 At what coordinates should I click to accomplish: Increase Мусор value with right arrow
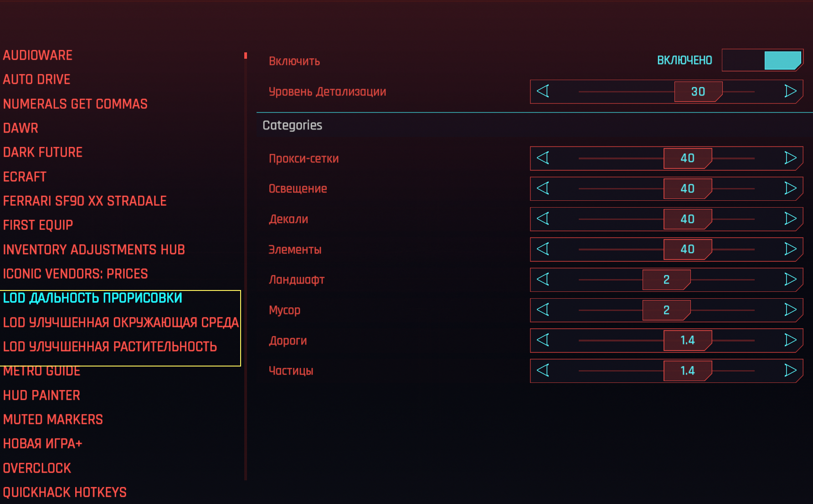(790, 310)
